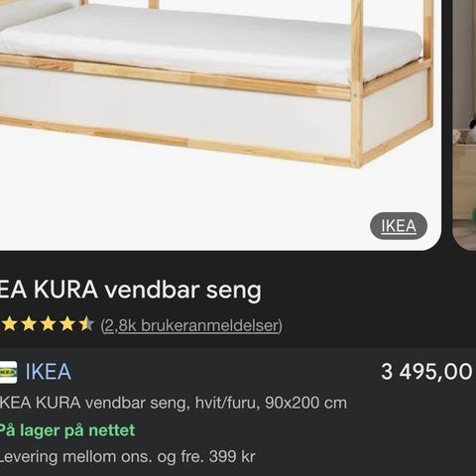
Task: Click the star rating icons
Action: [48, 324]
